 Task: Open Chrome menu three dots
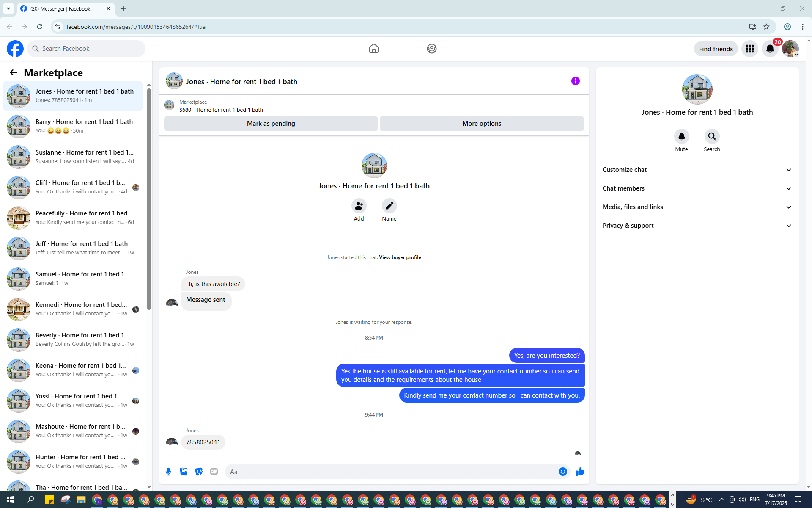point(803,27)
